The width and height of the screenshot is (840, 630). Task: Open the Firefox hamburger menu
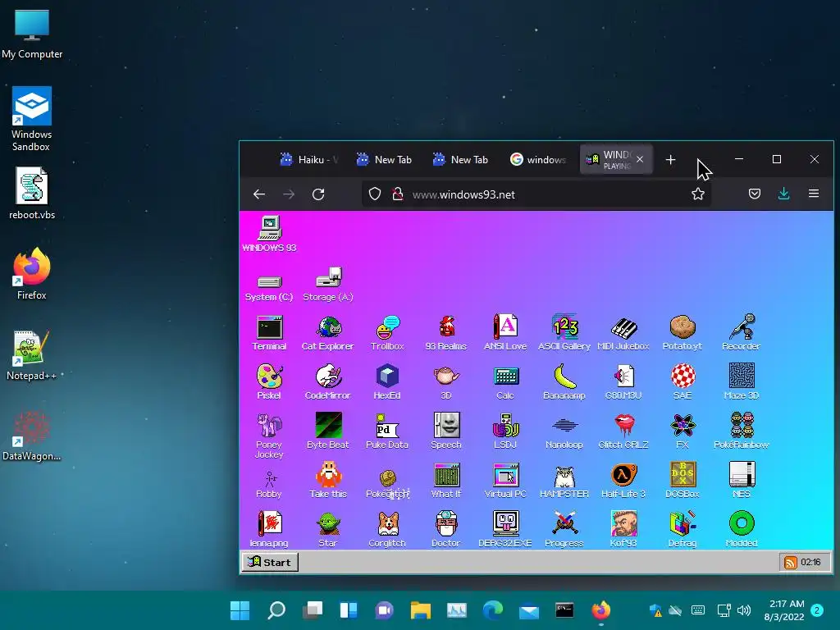click(x=814, y=194)
